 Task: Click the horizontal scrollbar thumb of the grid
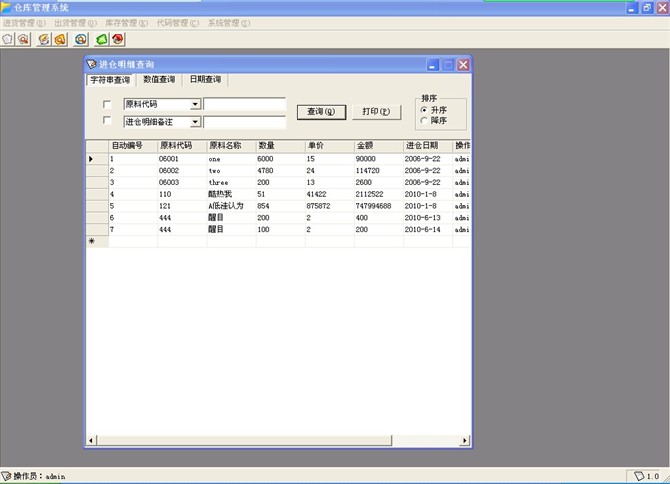click(x=244, y=440)
